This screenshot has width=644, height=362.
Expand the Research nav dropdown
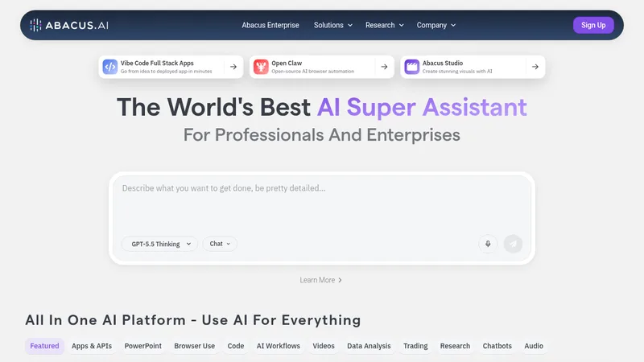(385, 25)
